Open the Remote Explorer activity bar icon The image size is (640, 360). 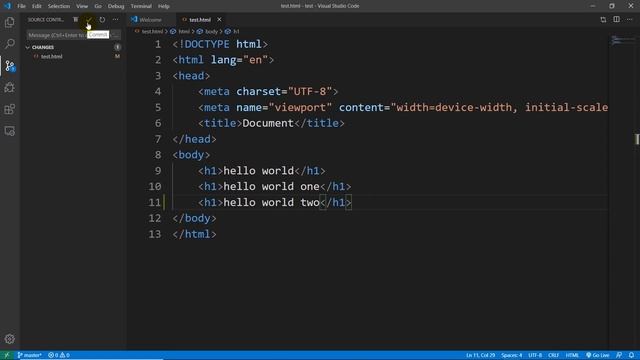point(9,131)
